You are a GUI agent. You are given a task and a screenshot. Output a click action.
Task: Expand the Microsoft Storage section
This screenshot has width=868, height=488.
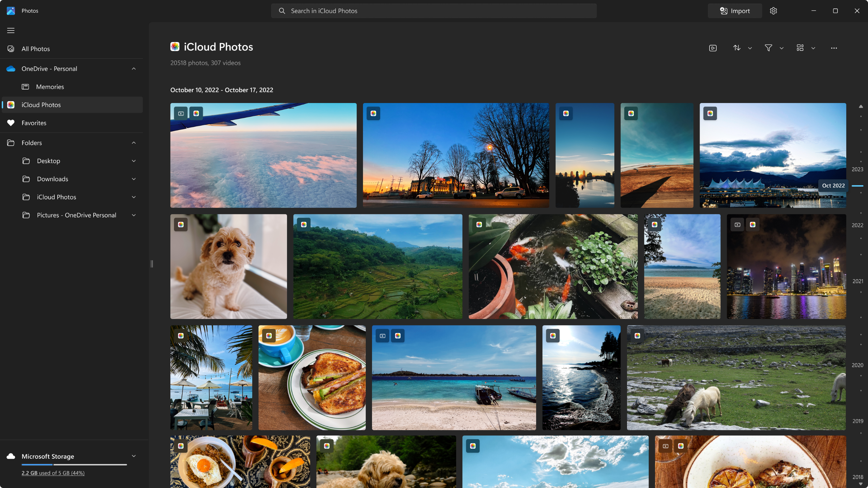point(134,456)
